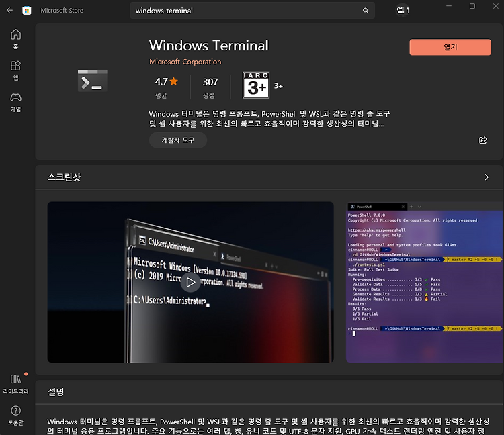Close the Microsoft Store window
This screenshot has height=435, width=504.
click(x=496, y=6)
